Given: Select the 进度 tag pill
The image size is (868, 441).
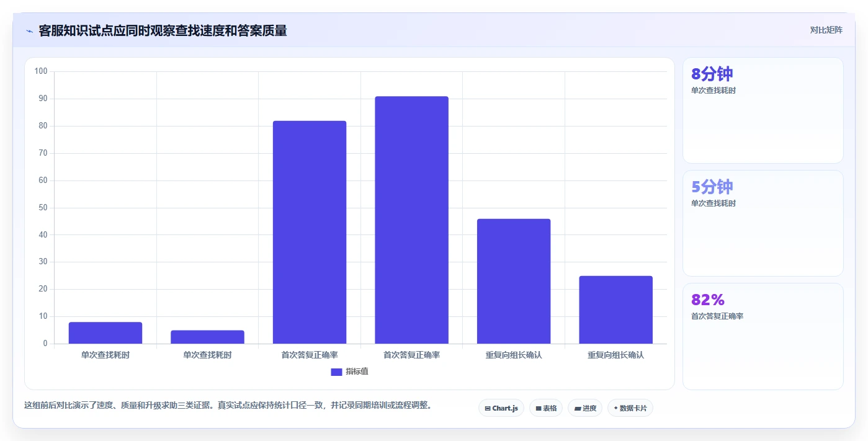Looking at the screenshot, I should pos(585,408).
